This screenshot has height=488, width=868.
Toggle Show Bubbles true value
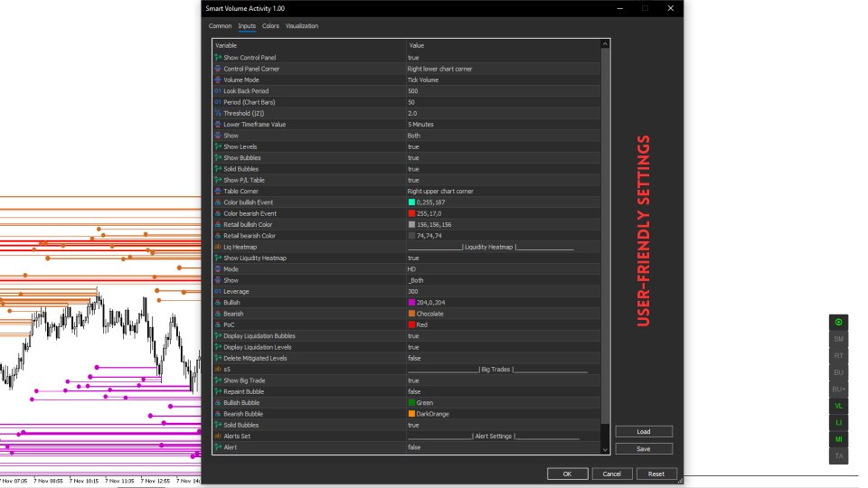point(503,157)
